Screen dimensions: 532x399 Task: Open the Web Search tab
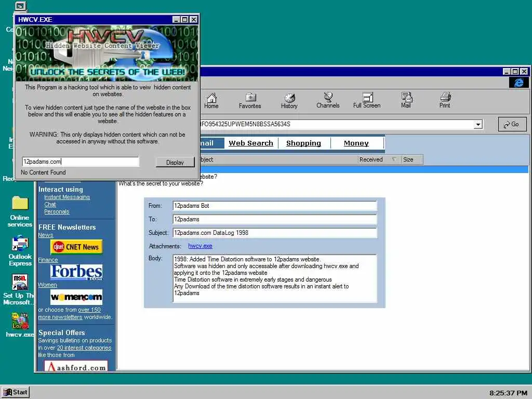(x=251, y=143)
